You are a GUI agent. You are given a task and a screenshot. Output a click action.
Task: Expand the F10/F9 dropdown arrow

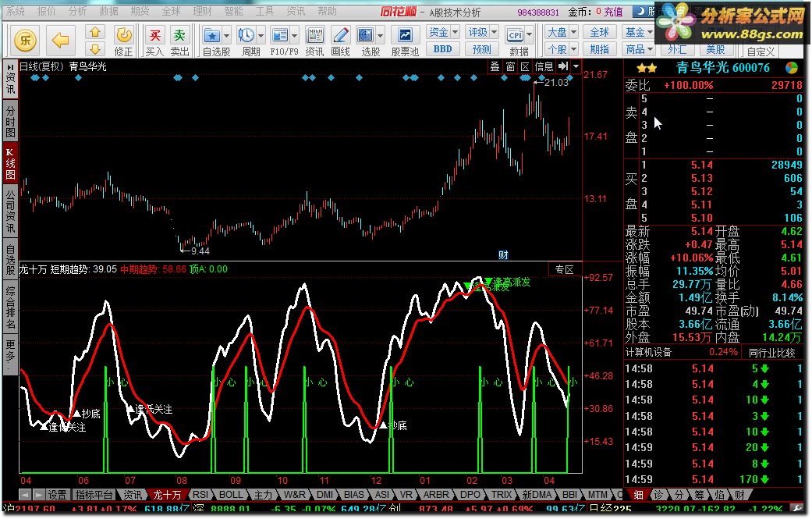[x=294, y=36]
